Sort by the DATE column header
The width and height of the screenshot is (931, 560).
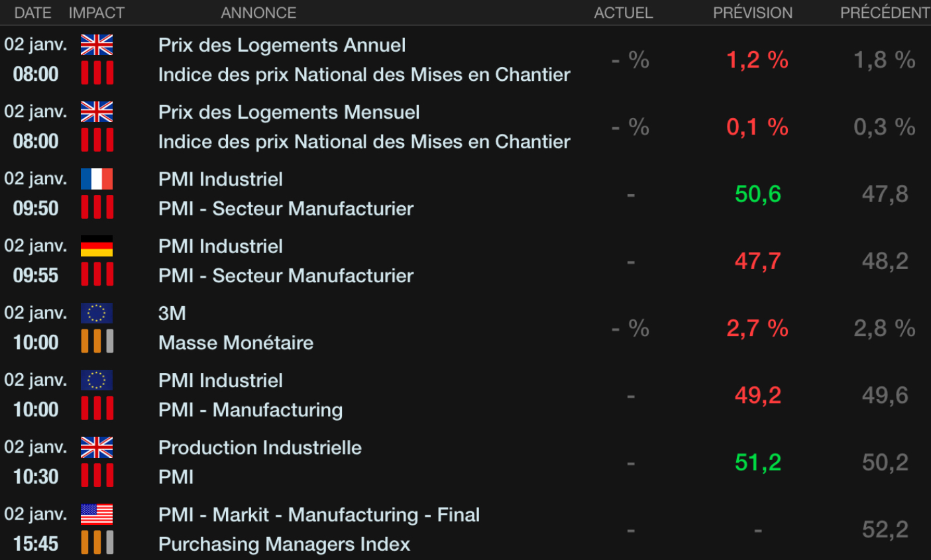pyautogui.click(x=32, y=13)
